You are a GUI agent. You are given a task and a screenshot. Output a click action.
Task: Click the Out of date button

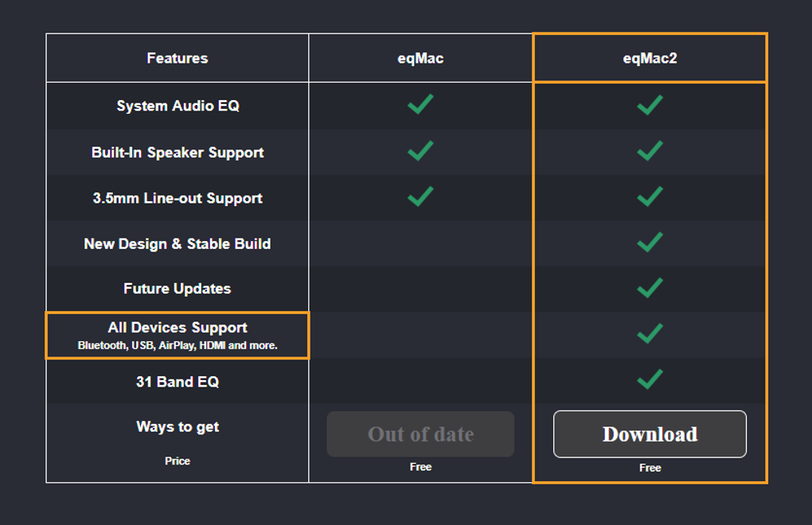pos(420,434)
